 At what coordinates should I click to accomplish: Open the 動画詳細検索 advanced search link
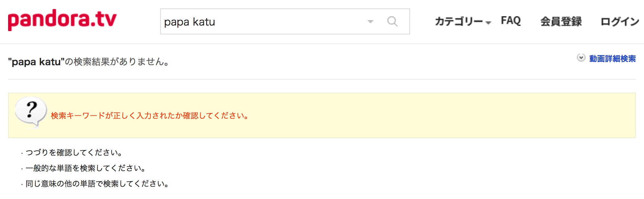(612, 59)
